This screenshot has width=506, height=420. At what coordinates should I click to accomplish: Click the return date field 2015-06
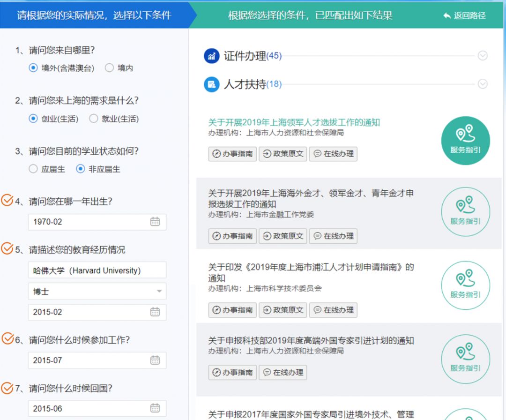point(97,408)
